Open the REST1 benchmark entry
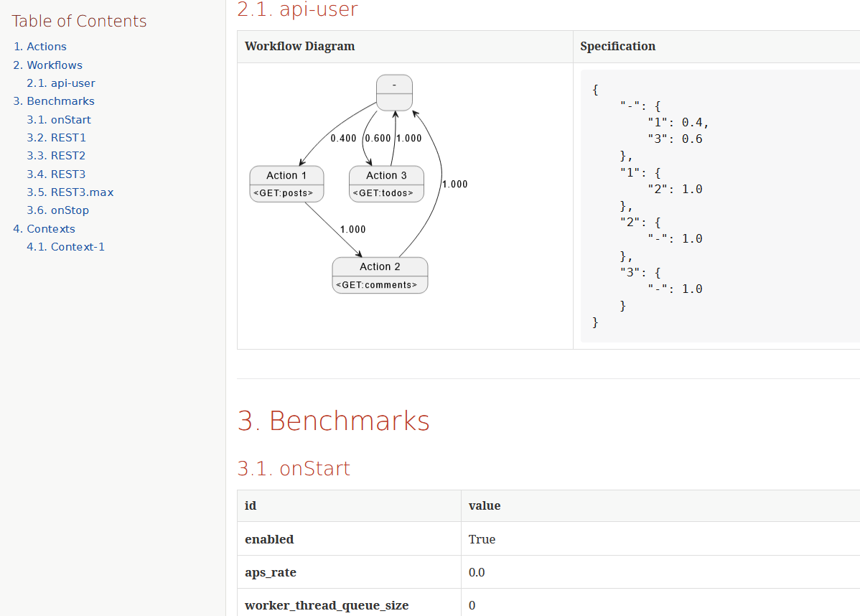Viewport: 860px width, 616px height. click(x=56, y=137)
